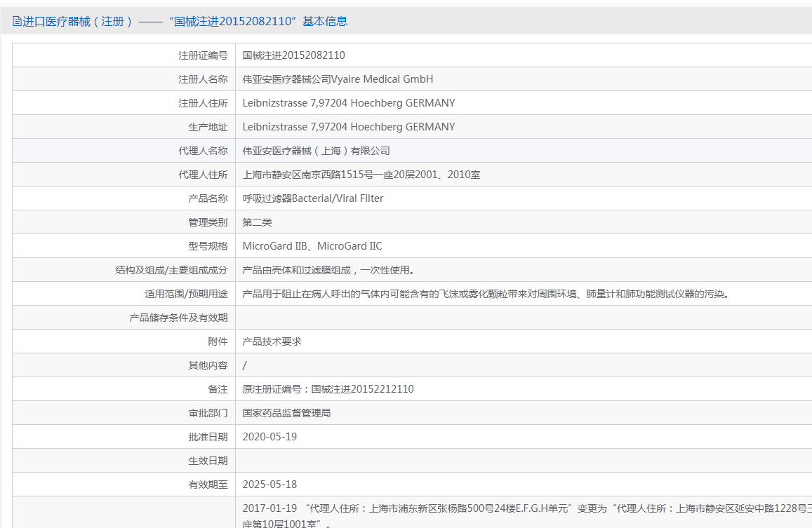812x528 pixels.
Task: Click the 结构及组成/主要组成成分 label
Action: (171, 270)
